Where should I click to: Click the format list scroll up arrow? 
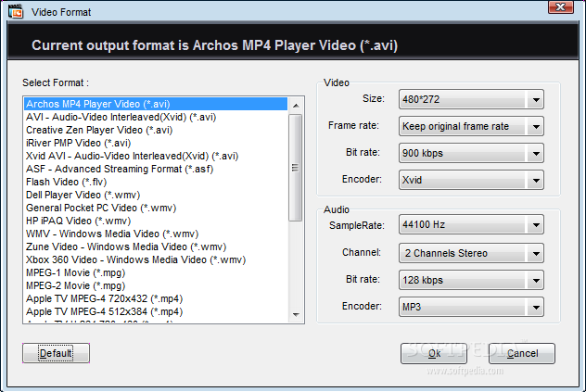(x=296, y=106)
